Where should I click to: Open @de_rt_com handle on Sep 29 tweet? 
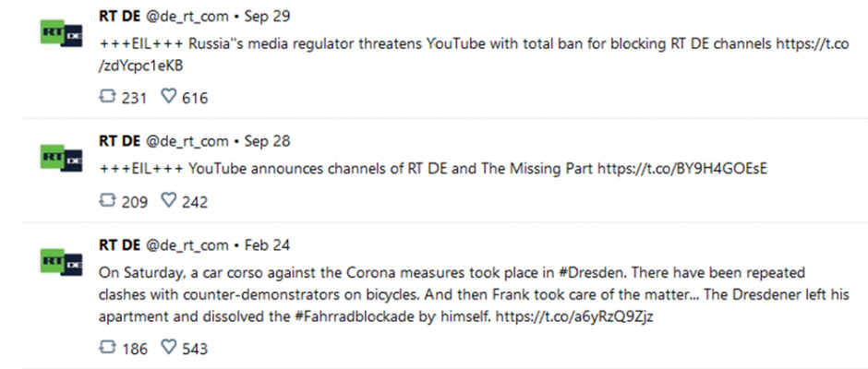tap(187, 17)
